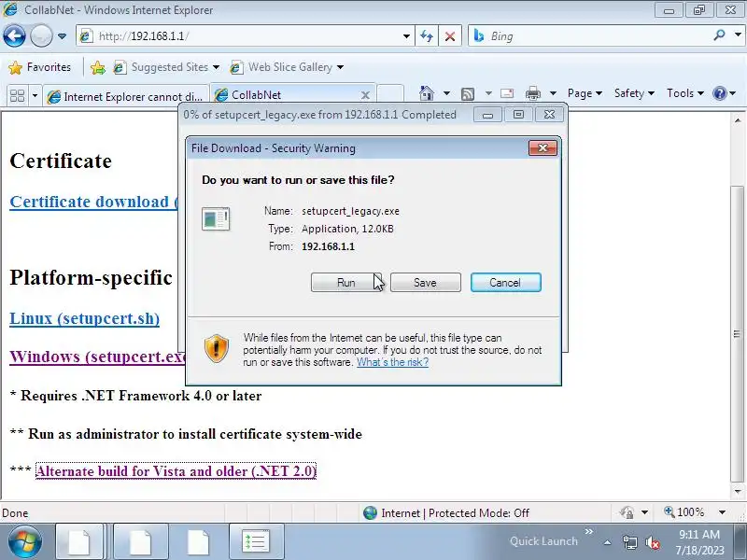Open 'Alternate build for Vista and older' link
747x560 pixels.
(x=176, y=471)
